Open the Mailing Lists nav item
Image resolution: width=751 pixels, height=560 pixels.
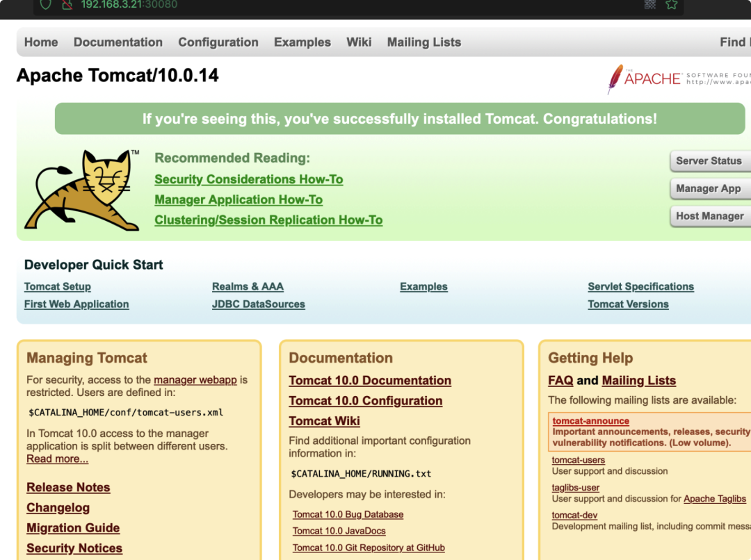(x=424, y=42)
